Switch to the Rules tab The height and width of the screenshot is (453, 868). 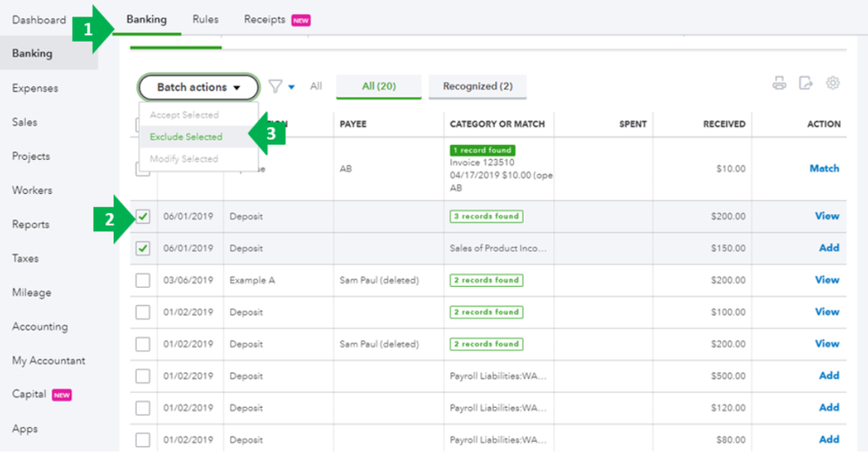point(205,19)
